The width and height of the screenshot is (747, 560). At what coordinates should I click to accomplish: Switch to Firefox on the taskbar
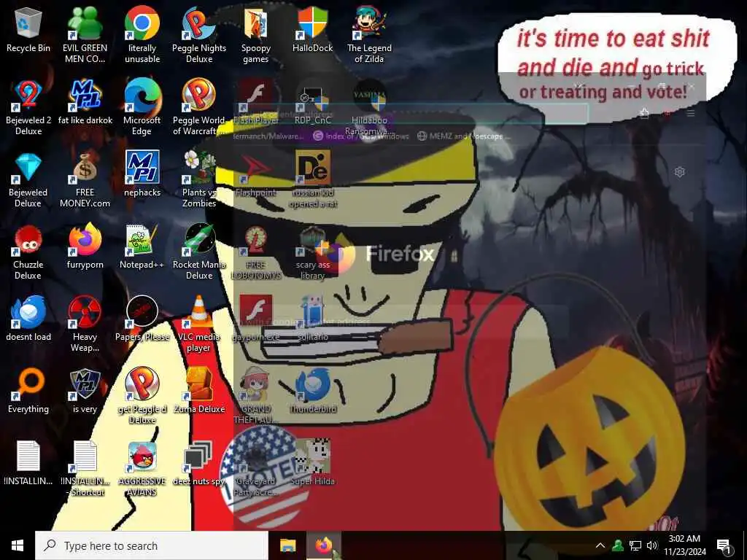324,545
